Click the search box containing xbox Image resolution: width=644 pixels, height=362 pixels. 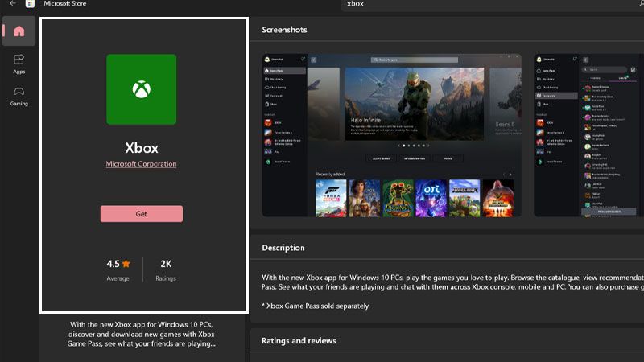pyautogui.click(x=492, y=4)
